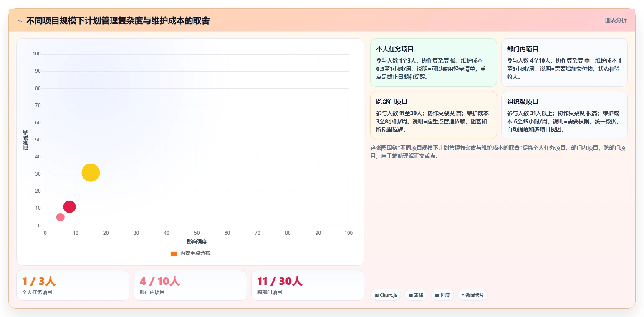Viewport: 644px width, 317px height.
Task: Open the 组织级项目 info card
Action: (x=564, y=115)
